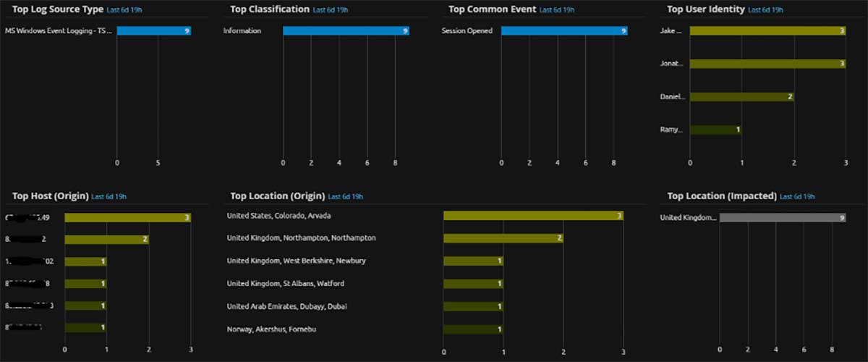Select the Information classification bar
Screen dimensions: 868x362
(346, 31)
